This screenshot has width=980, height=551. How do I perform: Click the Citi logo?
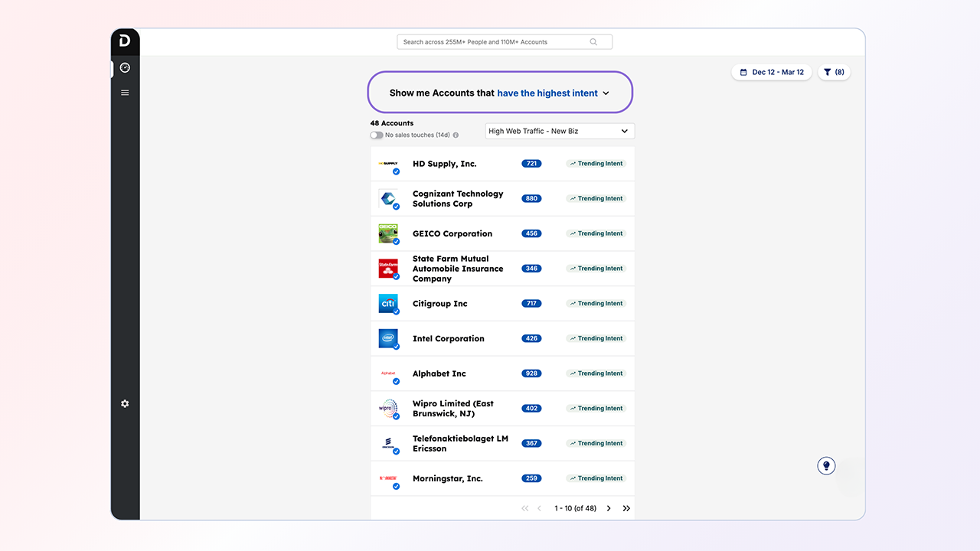[388, 304]
